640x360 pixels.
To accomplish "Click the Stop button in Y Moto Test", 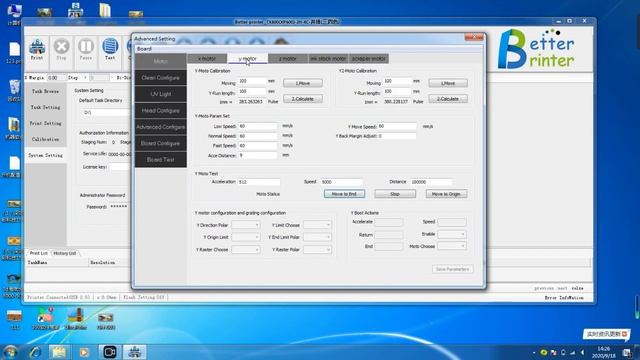I will (395, 194).
